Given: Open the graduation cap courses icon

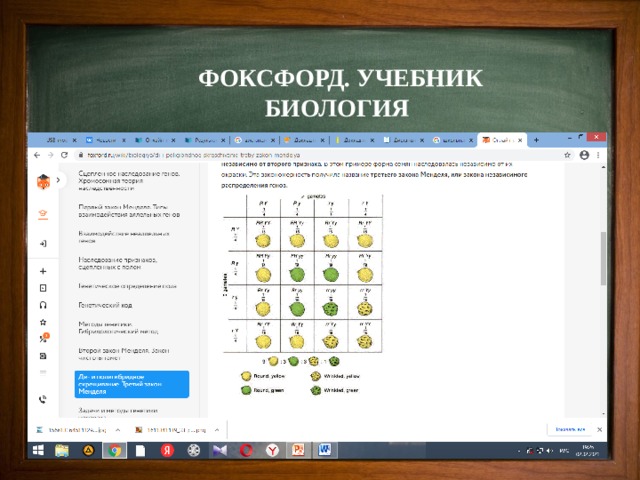Looking at the screenshot, I should [x=43, y=214].
